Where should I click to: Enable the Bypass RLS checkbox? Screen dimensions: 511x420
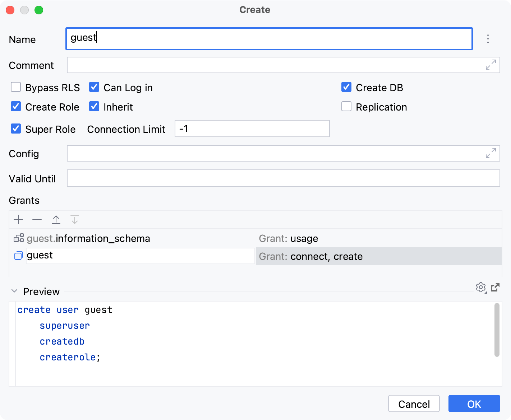tap(16, 87)
